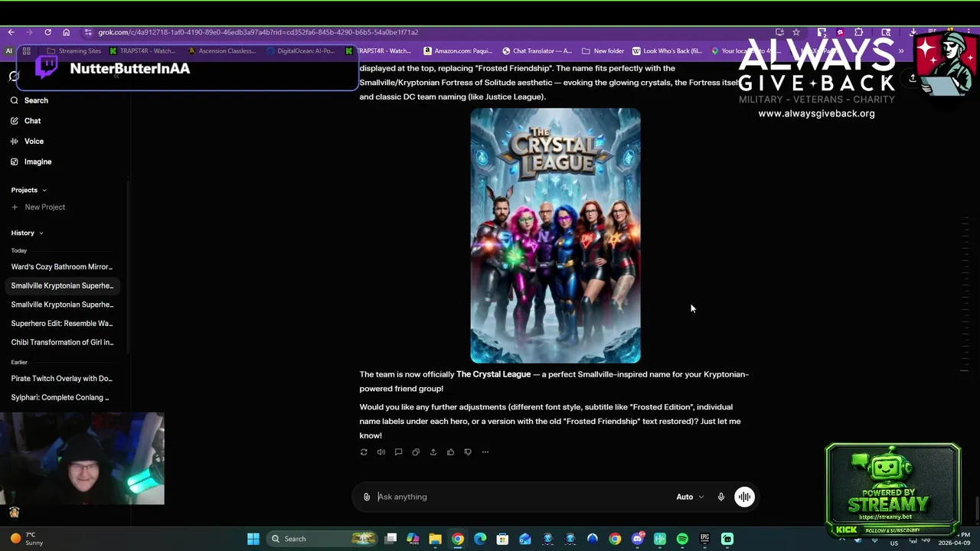Open the Streaming Sites bookmark folder

coord(73,51)
